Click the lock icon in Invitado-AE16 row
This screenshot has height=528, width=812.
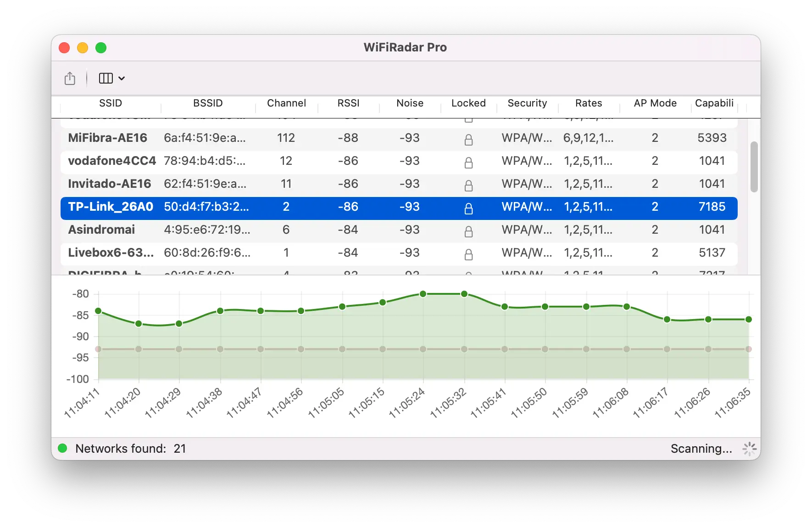point(468,185)
